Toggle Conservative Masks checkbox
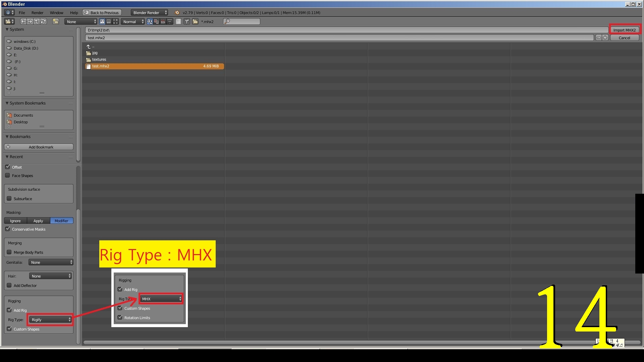 click(8, 229)
